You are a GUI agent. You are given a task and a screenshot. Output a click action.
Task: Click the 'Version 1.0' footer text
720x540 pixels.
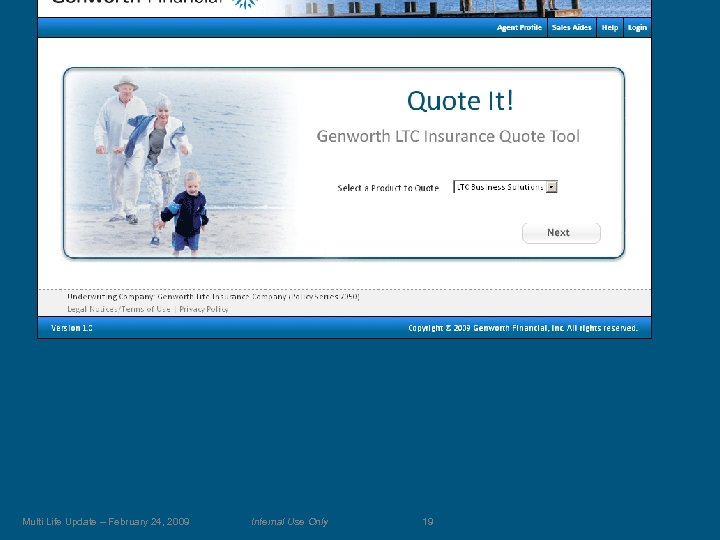click(x=72, y=328)
